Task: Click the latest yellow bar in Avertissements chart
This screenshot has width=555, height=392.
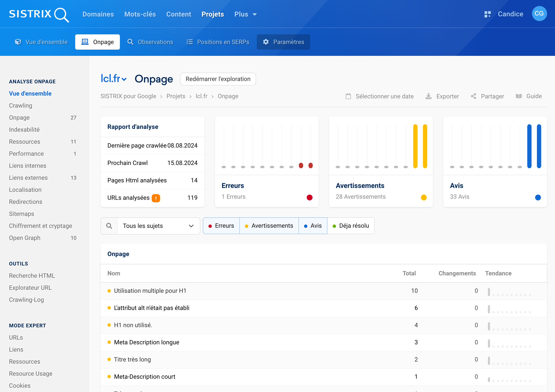Action: point(425,146)
